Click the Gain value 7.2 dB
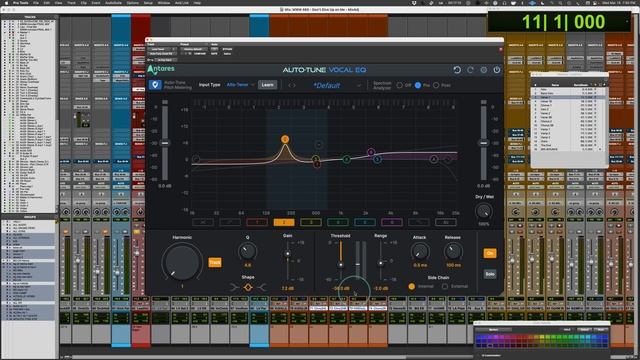This screenshot has height=360, width=640. (x=287, y=288)
